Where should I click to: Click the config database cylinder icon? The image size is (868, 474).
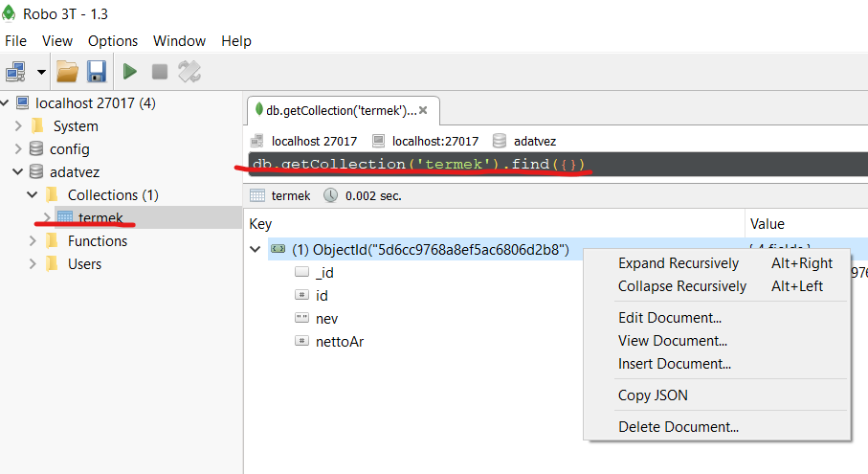click(x=36, y=148)
